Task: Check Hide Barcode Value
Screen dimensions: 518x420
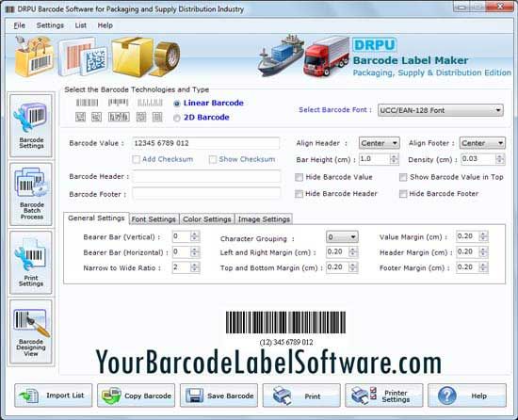Action: coord(299,177)
